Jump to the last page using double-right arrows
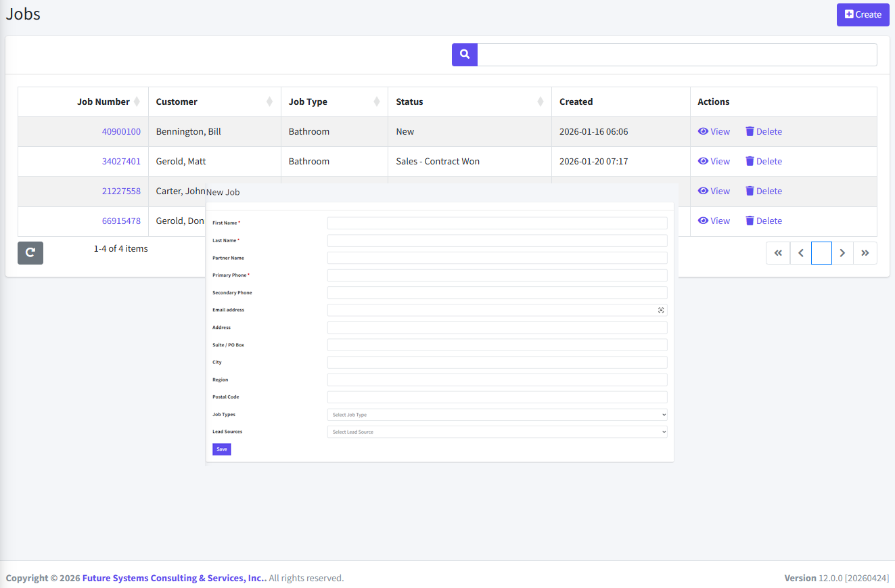This screenshot has width=895, height=588. click(x=865, y=253)
